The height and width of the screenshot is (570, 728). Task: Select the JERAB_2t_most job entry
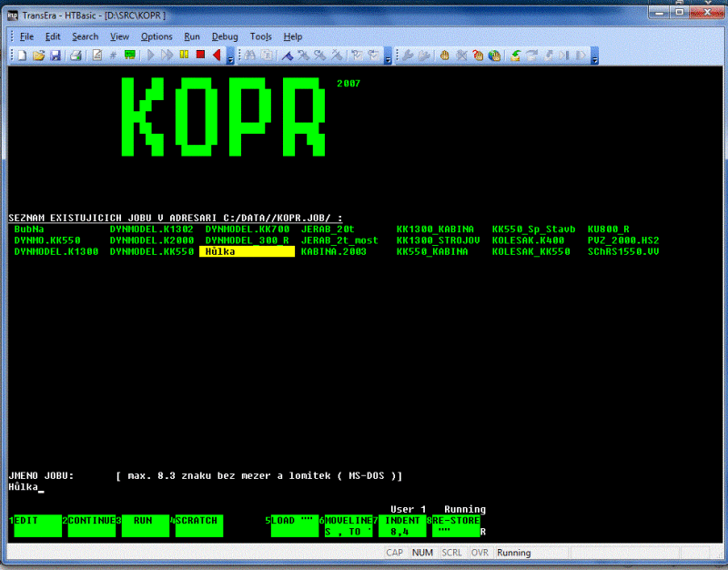click(x=339, y=240)
